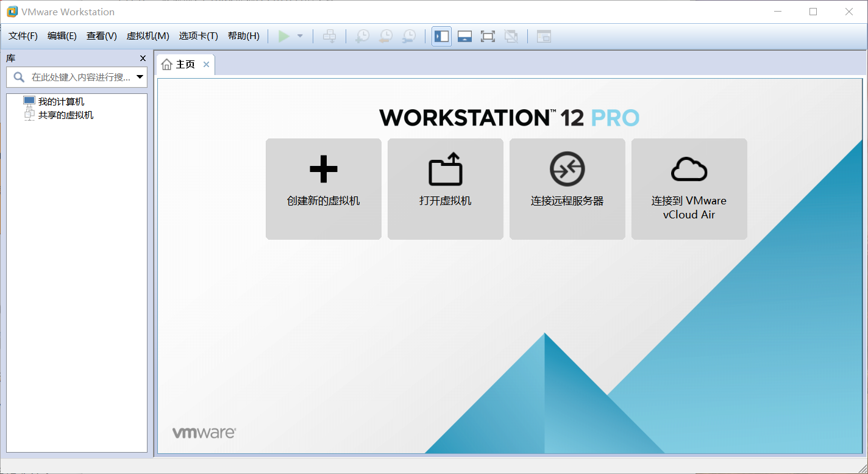868x474 pixels.
Task: Toggle the thumbnail bar view icon
Action: click(465, 36)
